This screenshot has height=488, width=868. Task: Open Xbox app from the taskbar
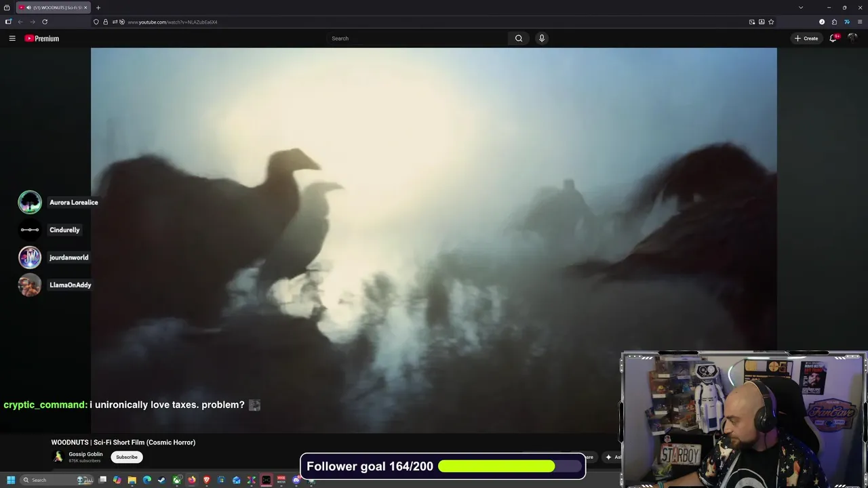(177, 480)
